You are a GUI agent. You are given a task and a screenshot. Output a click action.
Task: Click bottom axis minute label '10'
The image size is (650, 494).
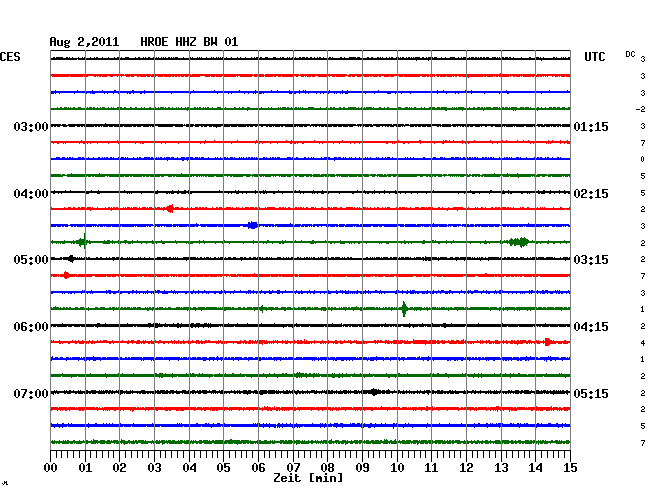[x=397, y=468]
